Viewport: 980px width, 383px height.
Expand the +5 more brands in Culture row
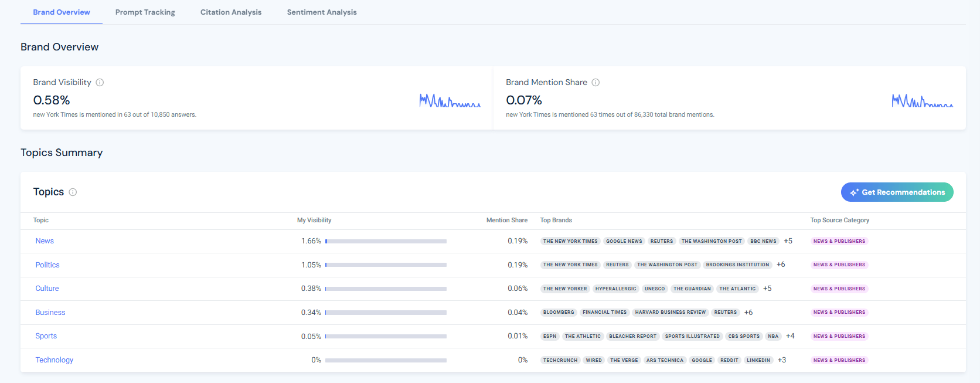[x=767, y=289]
